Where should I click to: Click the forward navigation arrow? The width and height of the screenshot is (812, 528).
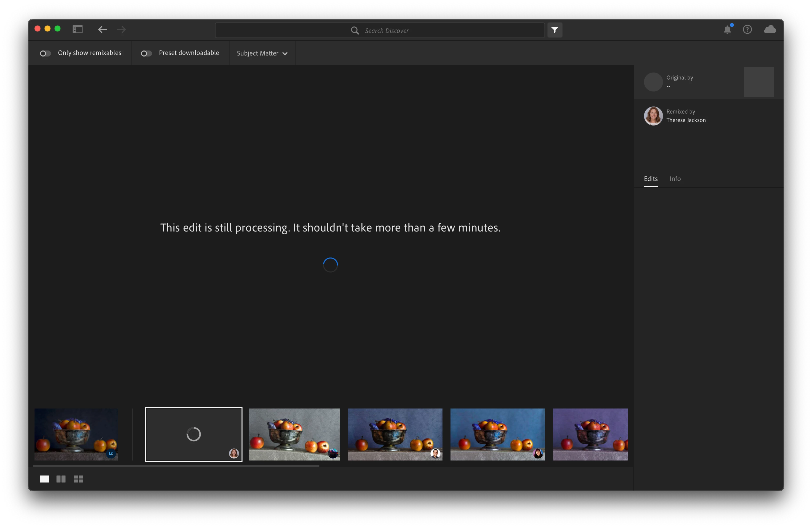tap(121, 30)
